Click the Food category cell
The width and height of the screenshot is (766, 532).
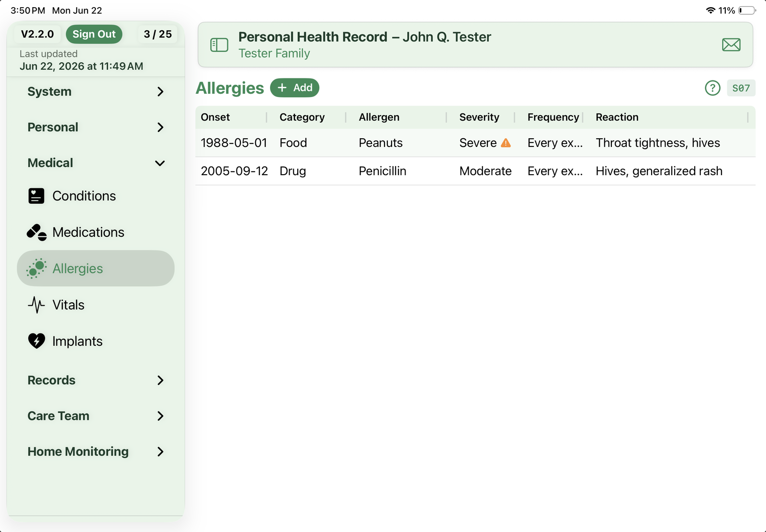point(293,143)
